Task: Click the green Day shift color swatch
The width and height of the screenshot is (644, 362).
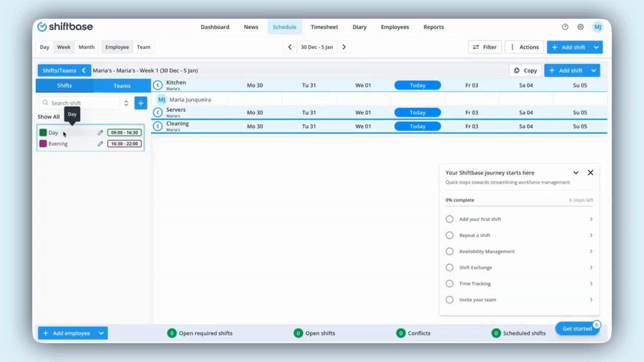Action: point(43,133)
